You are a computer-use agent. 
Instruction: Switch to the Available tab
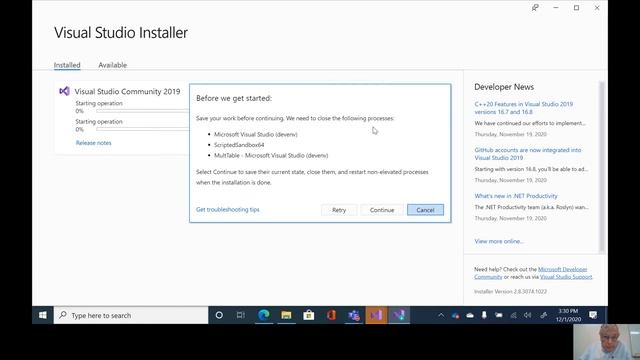(x=113, y=65)
